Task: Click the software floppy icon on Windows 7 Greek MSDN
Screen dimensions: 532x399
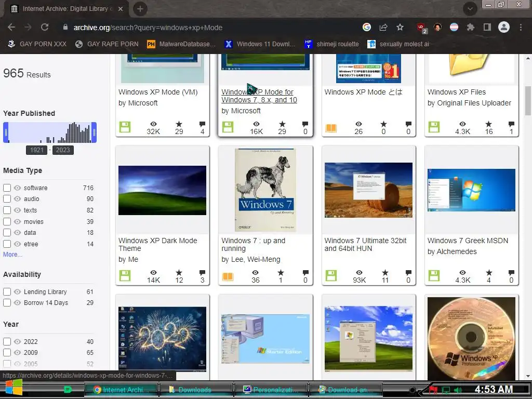Action: tap(434, 275)
